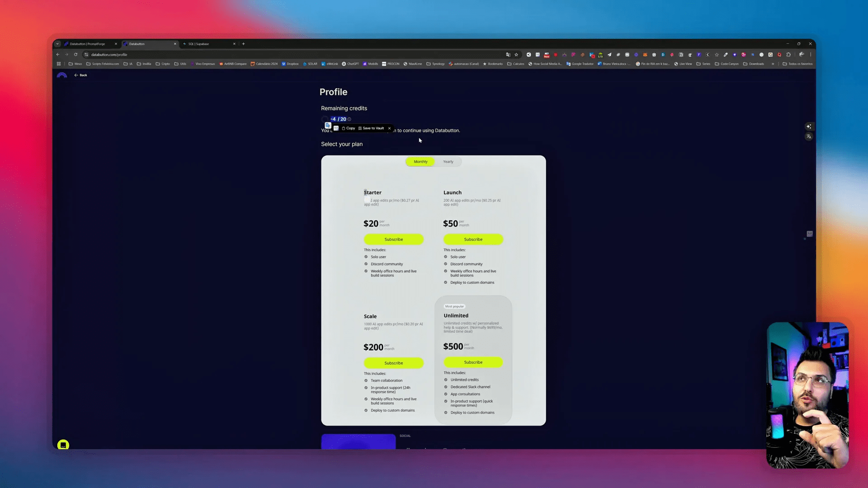Click the translate page icon in the address bar
Viewport: 868px width, 488px height.
(x=508, y=55)
